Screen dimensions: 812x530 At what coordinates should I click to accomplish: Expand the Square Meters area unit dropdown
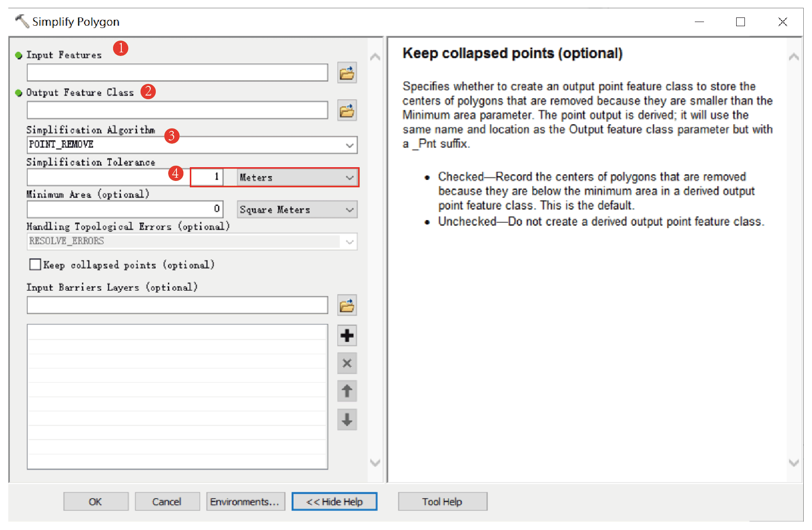349,210
